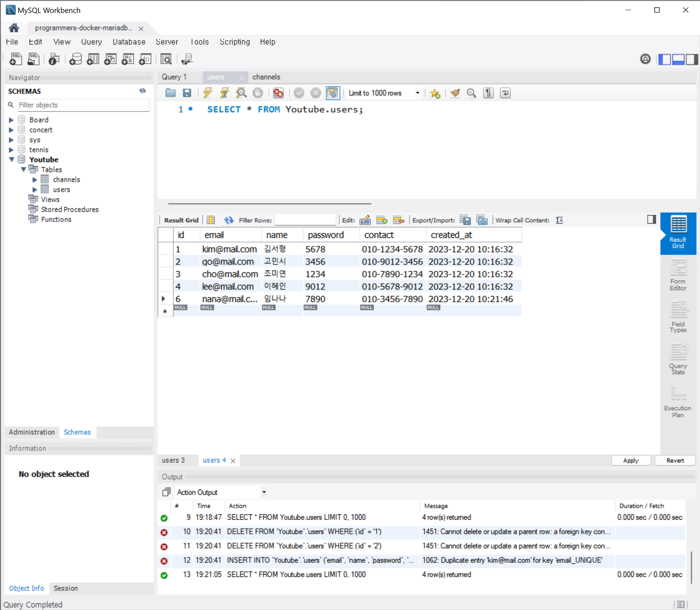
Task: Open the preferences gear icon
Action: (645, 59)
